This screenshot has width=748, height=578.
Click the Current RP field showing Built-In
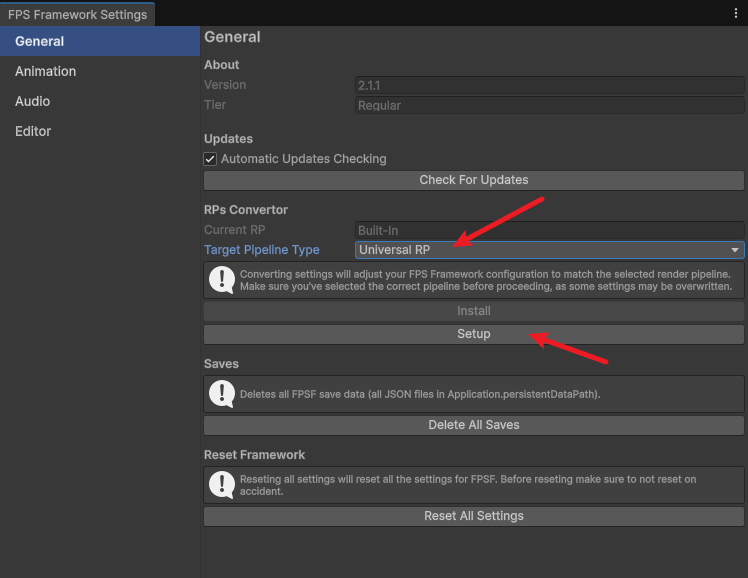pos(550,230)
